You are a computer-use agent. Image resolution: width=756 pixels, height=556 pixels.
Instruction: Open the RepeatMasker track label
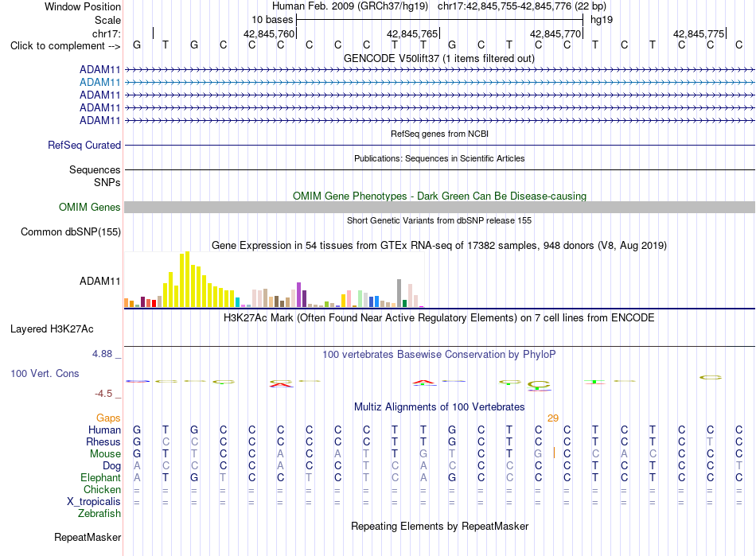tap(88, 537)
